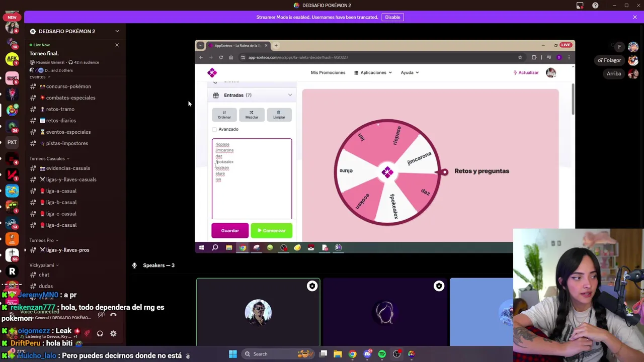Click Mezclar entries button
Viewport: 644px width, 362px height.
(x=252, y=115)
